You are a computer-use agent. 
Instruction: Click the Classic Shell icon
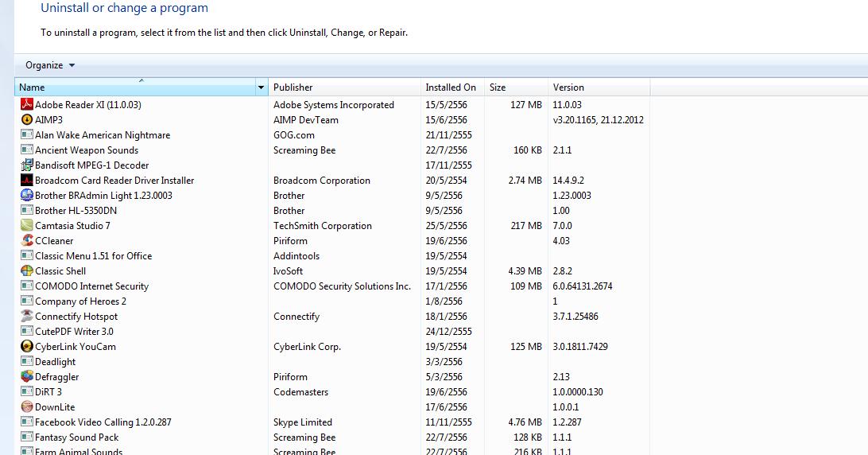pos(26,270)
